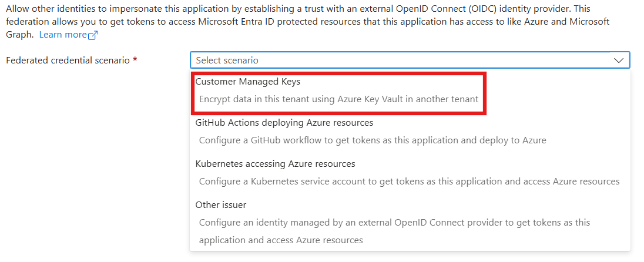Click the word Graph before Learn more
Screen dimensions: 644x262
[x=19, y=35]
